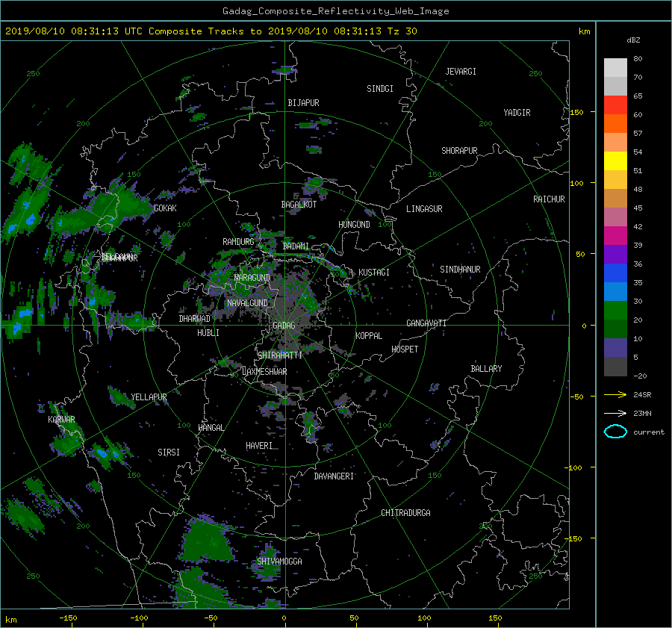The height and width of the screenshot is (628, 672).
Task: Click the 150 tick on bottom km axis
Action: [495, 618]
